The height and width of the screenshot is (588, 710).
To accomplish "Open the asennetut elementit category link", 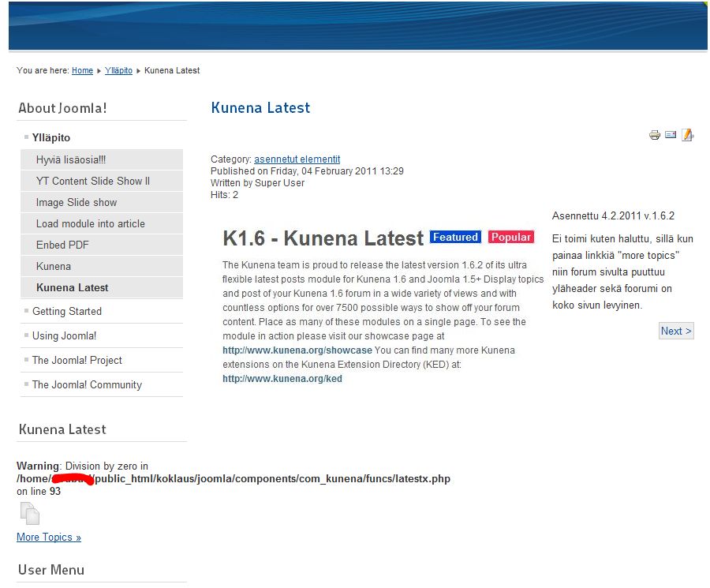I will click(297, 159).
